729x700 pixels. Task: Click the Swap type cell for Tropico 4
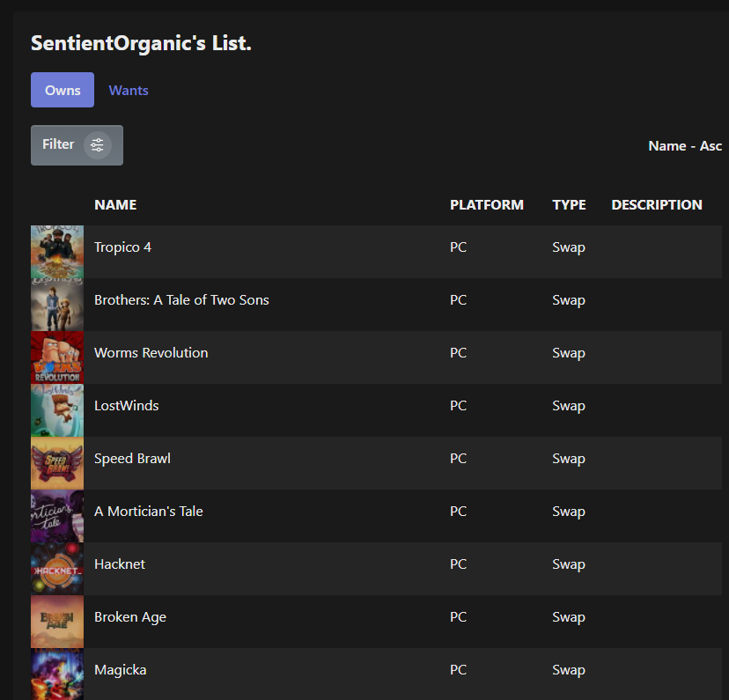pyautogui.click(x=569, y=247)
